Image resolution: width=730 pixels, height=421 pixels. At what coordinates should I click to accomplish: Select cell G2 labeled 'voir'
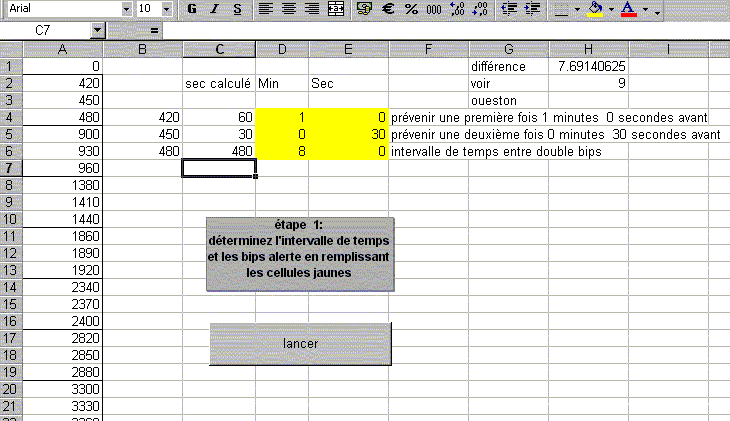tap(509, 83)
